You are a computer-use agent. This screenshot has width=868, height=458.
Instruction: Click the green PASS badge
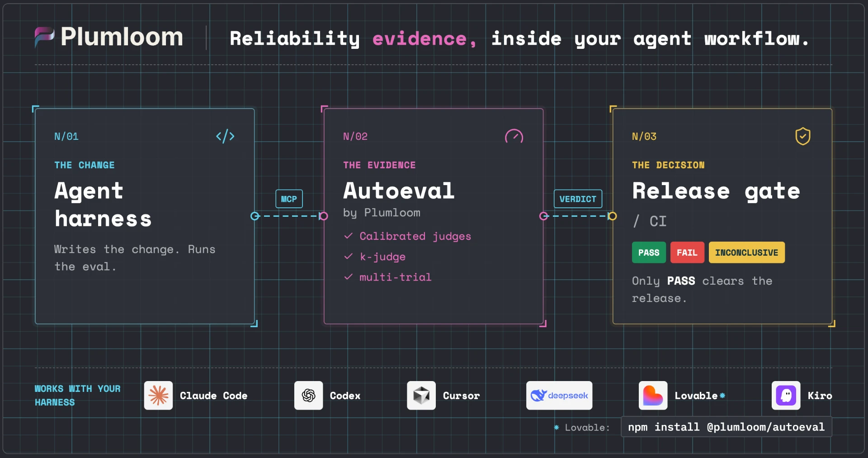click(649, 253)
